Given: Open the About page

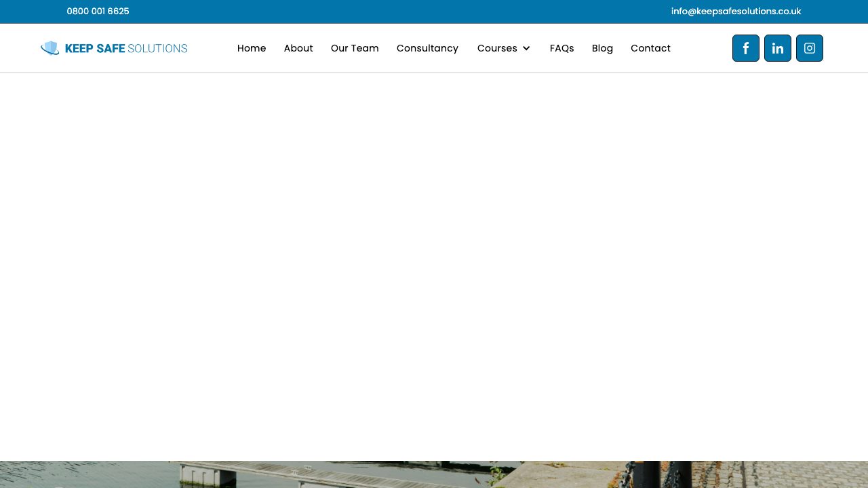Looking at the screenshot, I should (x=298, y=48).
